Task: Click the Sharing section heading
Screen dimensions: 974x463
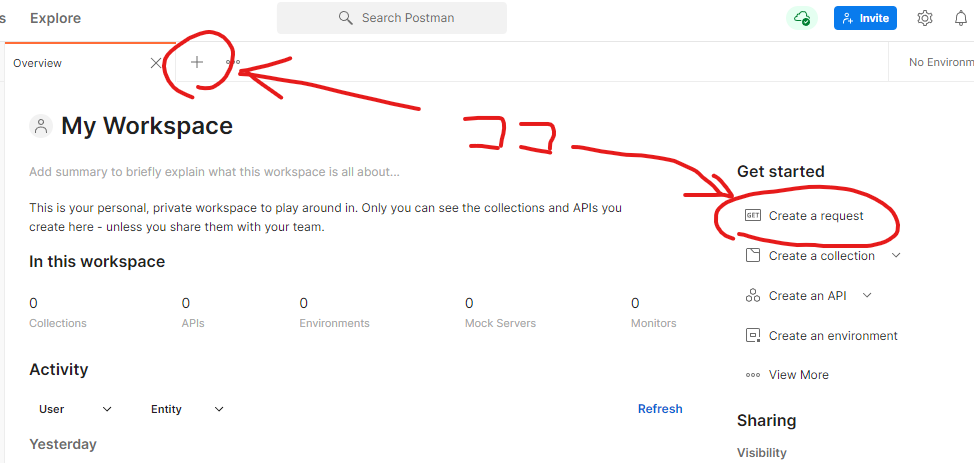Action: [x=767, y=421]
